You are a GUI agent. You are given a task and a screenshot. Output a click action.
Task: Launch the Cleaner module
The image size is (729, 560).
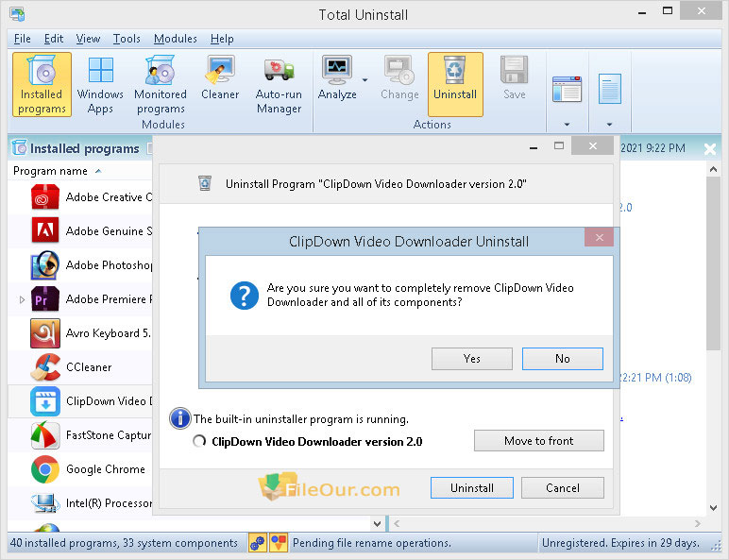tap(220, 77)
